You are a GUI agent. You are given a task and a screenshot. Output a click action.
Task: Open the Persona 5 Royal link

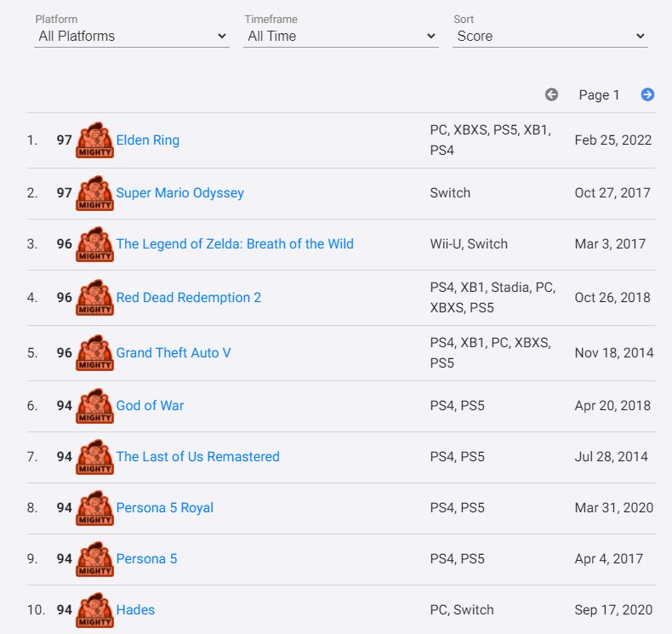point(164,507)
